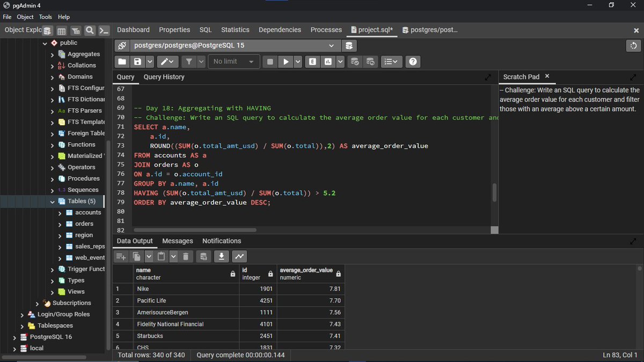The height and width of the screenshot is (362, 644).
Task: Rollback the current transaction
Action: [x=370, y=62]
